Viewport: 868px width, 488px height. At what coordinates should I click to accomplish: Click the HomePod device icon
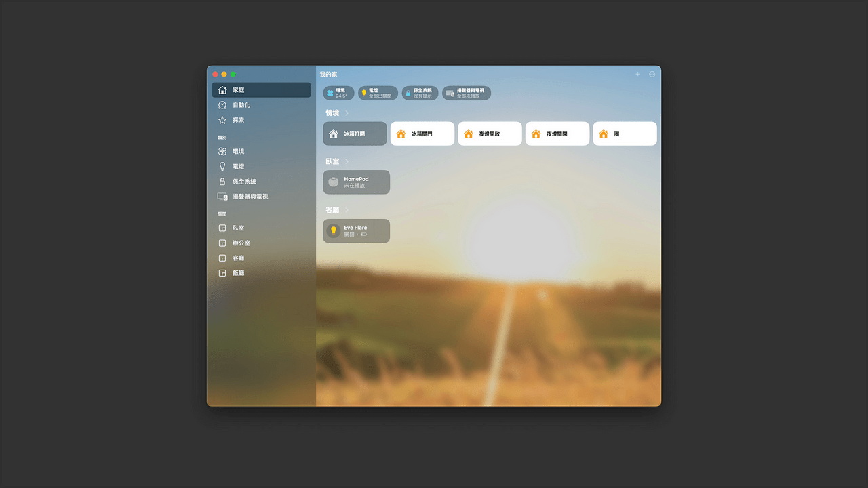click(333, 182)
